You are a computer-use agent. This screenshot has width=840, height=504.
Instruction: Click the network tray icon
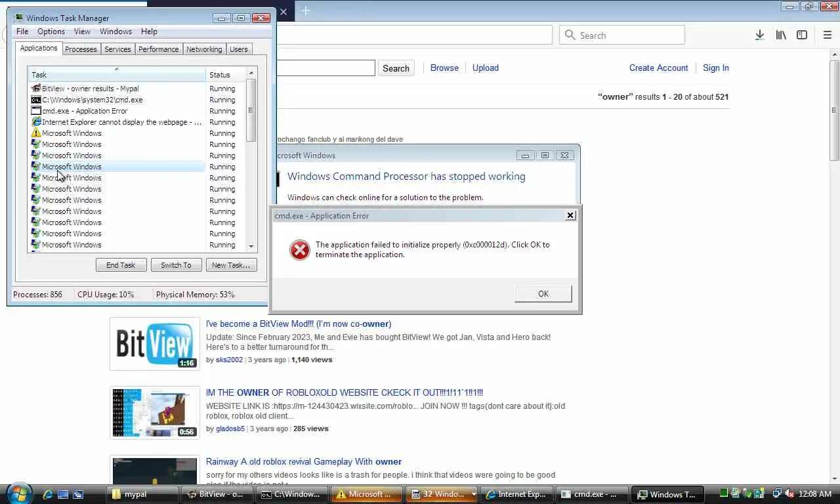777,493
